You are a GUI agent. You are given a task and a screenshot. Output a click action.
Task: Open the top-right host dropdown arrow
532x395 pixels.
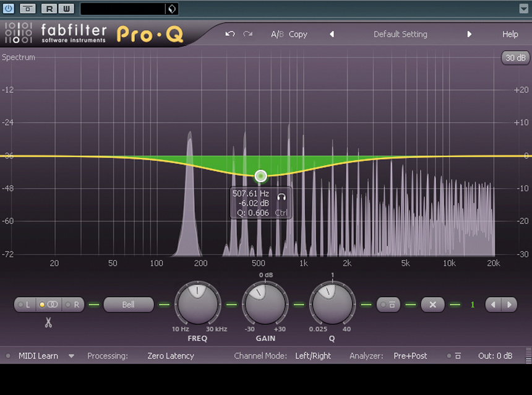[x=524, y=9]
